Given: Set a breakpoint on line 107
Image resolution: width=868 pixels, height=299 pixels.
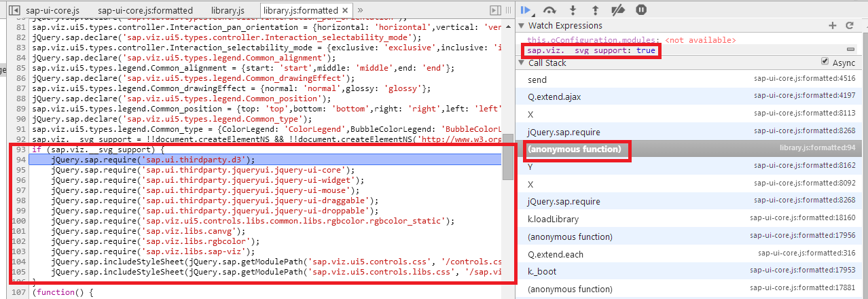Looking at the screenshot, I should (19, 293).
